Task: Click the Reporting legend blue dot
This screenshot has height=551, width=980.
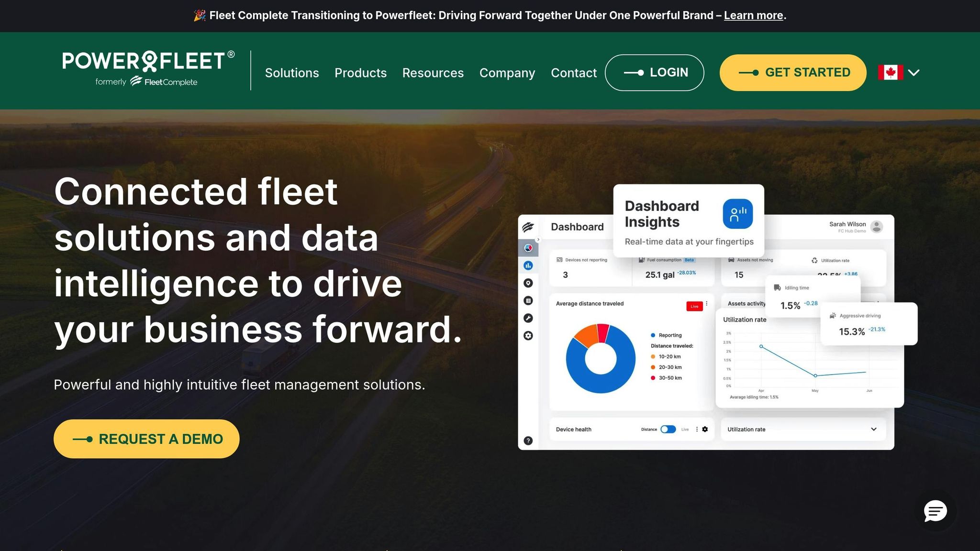Action: click(x=653, y=335)
